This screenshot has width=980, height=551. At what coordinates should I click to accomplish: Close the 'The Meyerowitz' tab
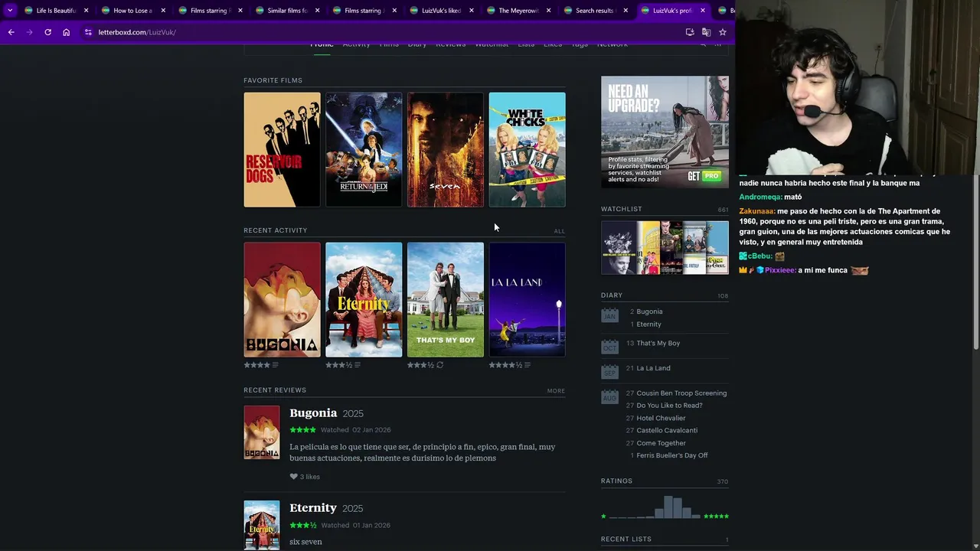tap(548, 11)
